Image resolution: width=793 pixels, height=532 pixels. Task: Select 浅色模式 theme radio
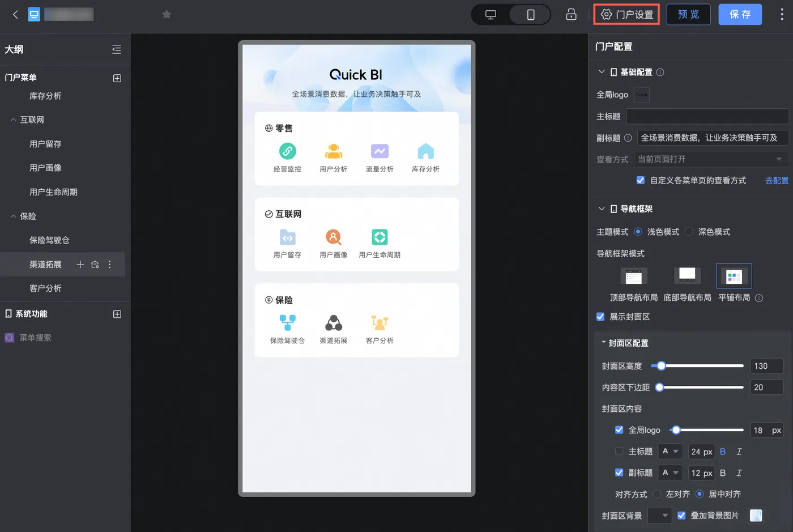[x=638, y=232]
